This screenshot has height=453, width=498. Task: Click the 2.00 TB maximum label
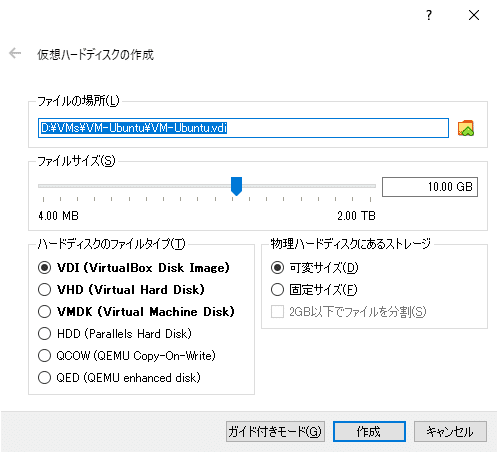click(x=356, y=216)
